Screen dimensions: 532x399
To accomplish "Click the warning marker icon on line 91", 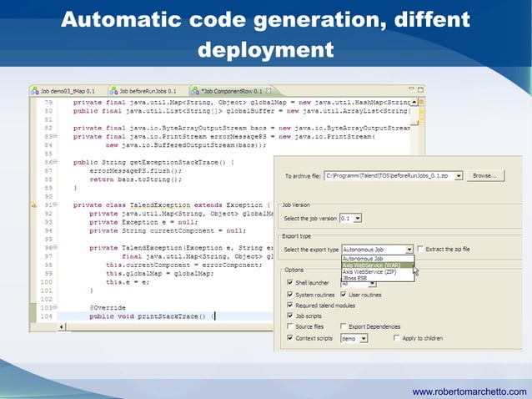I will 33,205.
